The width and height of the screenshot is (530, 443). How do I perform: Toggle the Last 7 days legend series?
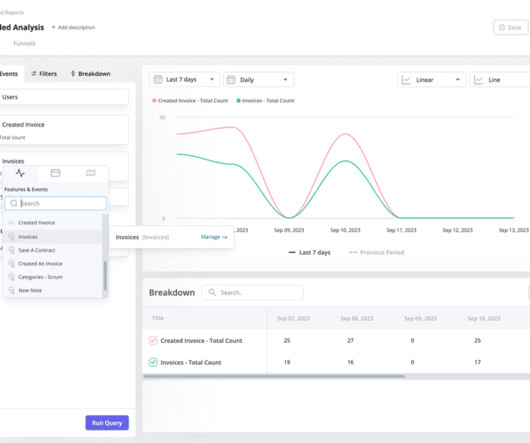[309, 252]
